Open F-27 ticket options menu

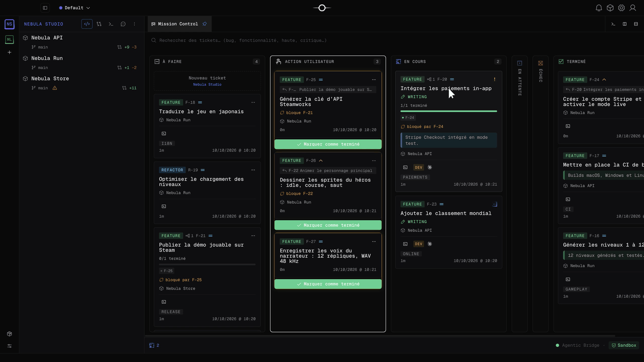(374, 242)
